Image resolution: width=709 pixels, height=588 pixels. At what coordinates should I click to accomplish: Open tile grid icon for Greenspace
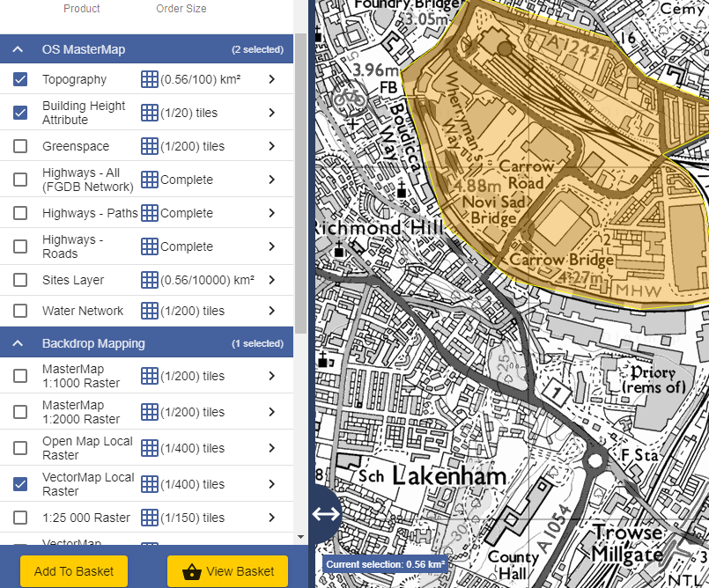149,146
